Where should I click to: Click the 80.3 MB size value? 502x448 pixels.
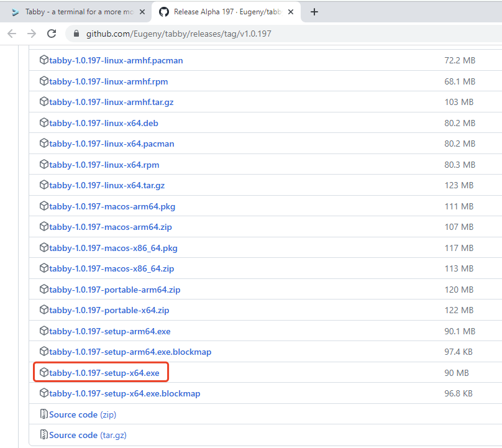click(460, 165)
